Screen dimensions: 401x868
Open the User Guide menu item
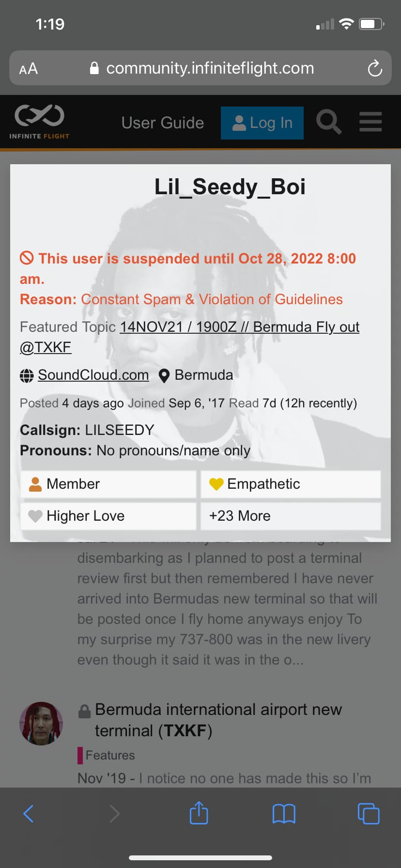[x=163, y=123]
